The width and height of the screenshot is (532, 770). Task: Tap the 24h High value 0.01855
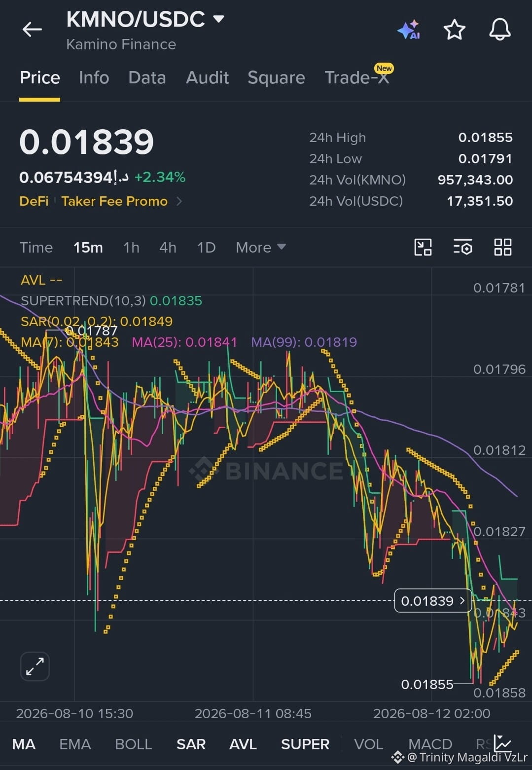(x=485, y=138)
